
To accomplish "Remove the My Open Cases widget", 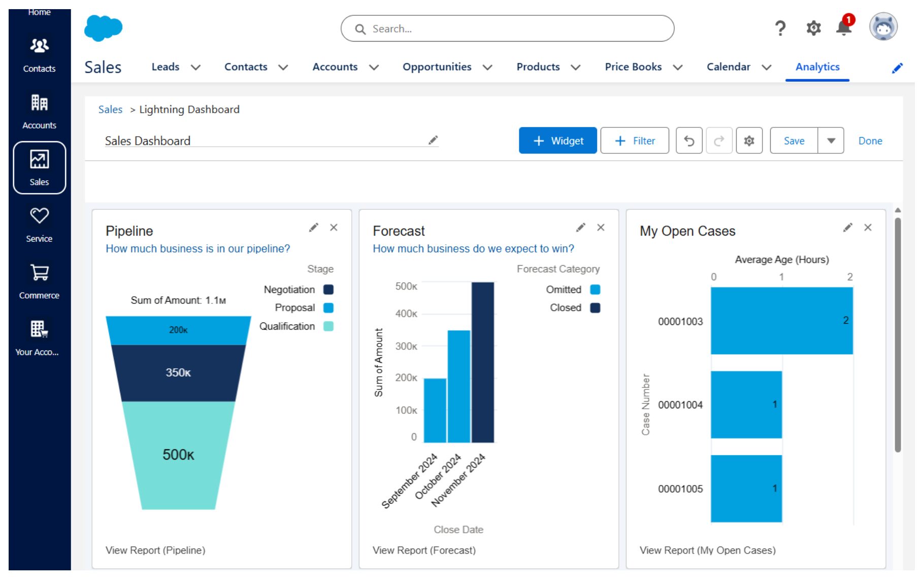I will pos(868,228).
